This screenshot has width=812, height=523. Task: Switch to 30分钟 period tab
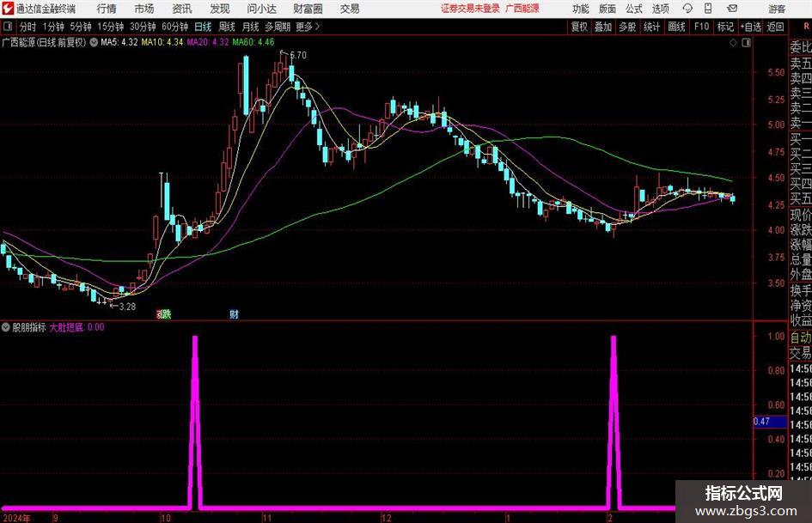click(x=143, y=27)
